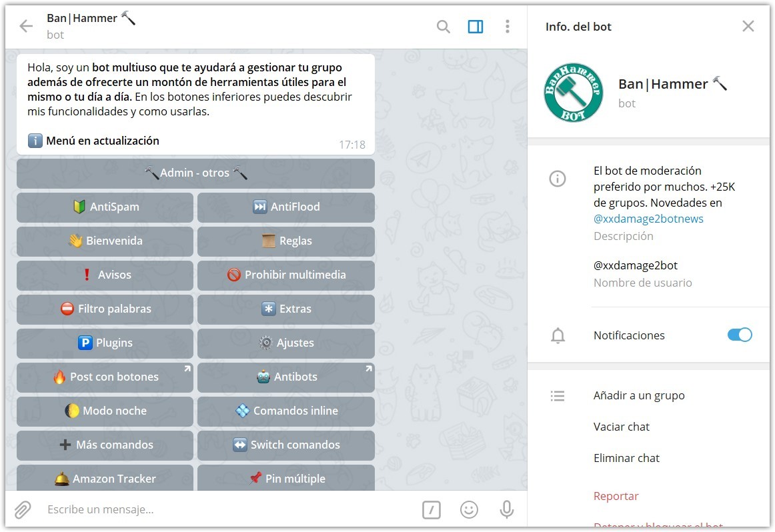Disable the Notificaciones switch
The image size is (775, 532).
coord(740,335)
